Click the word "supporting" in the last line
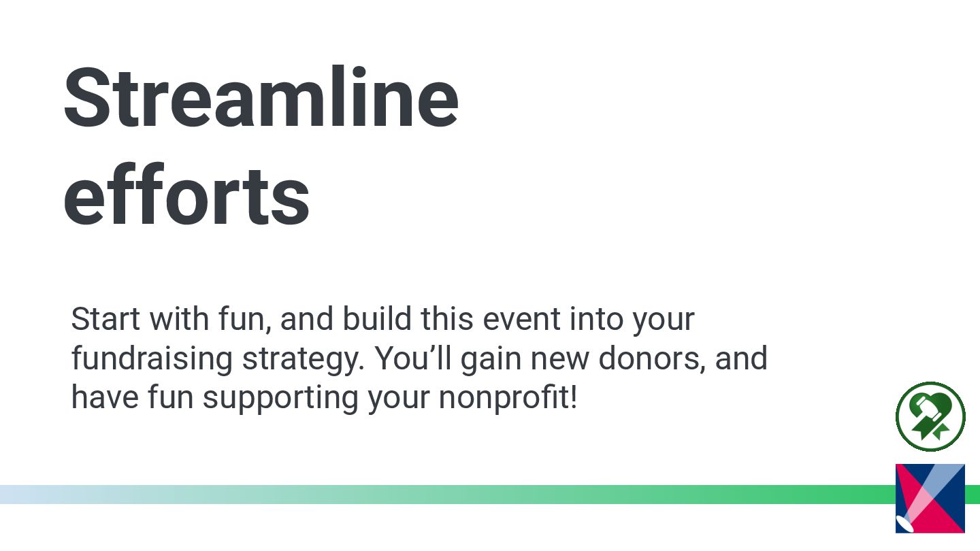980x551 pixels. 282,398
